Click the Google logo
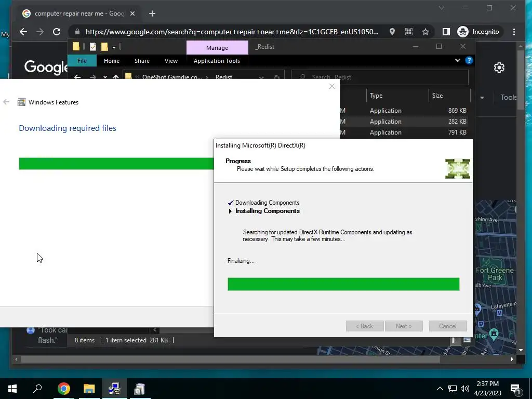 (x=46, y=67)
